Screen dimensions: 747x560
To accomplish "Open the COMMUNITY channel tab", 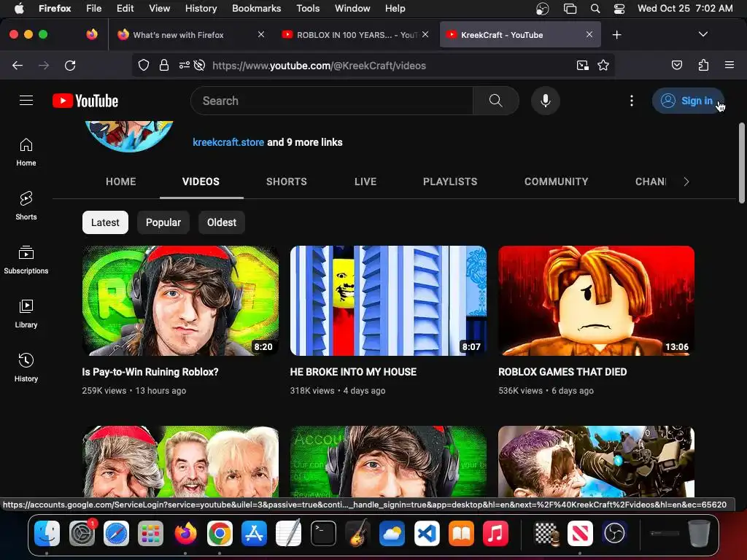I will [x=556, y=182].
